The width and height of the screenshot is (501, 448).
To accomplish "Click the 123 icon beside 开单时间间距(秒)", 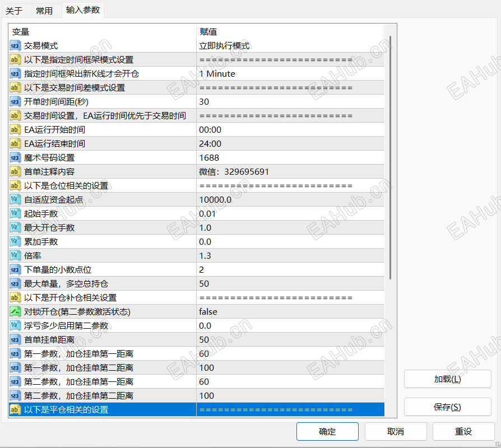I will coord(15,101).
